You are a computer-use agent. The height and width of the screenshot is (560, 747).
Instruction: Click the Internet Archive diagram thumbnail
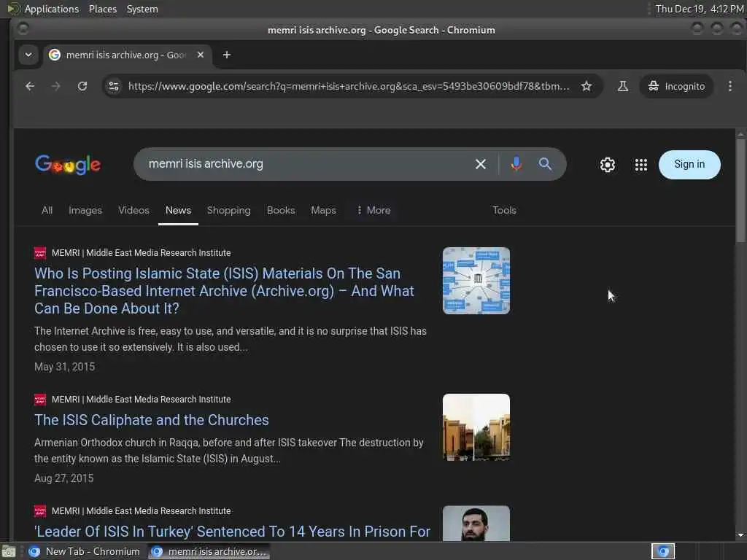[476, 281]
